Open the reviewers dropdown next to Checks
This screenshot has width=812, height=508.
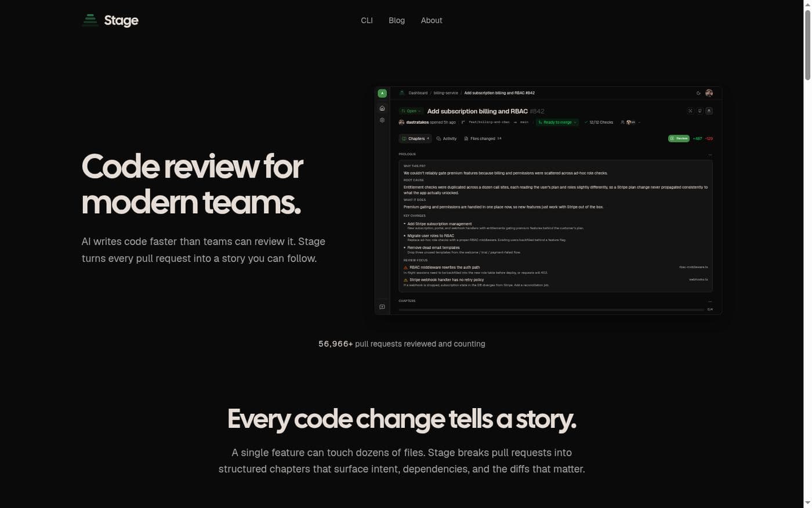630,123
